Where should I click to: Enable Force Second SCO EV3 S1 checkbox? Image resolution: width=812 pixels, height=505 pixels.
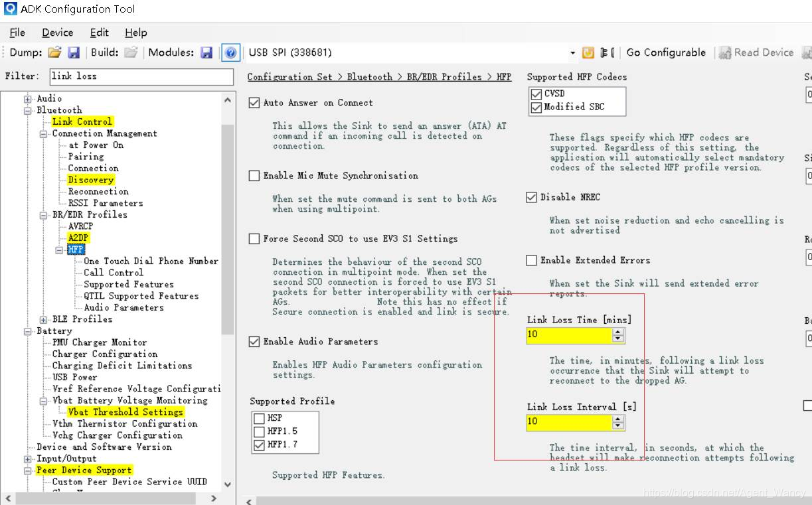click(254, 239)
